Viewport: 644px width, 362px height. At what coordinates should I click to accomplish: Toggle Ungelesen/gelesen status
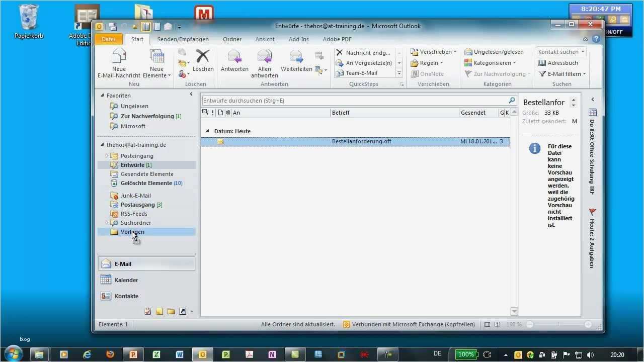click(494, 52)
